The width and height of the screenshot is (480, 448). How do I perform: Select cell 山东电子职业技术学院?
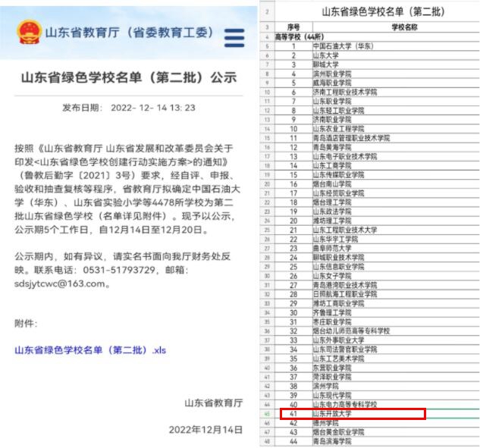(396, 156)
